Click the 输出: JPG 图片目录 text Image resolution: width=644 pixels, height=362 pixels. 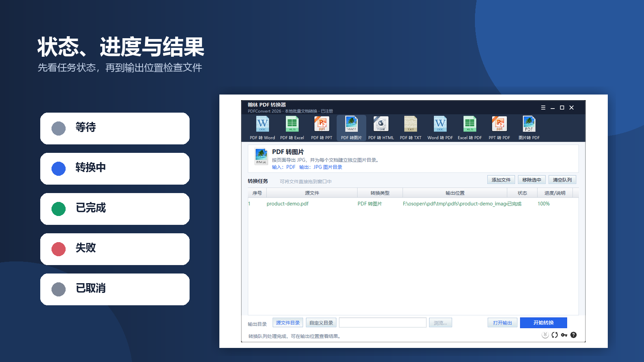[320, 167]
